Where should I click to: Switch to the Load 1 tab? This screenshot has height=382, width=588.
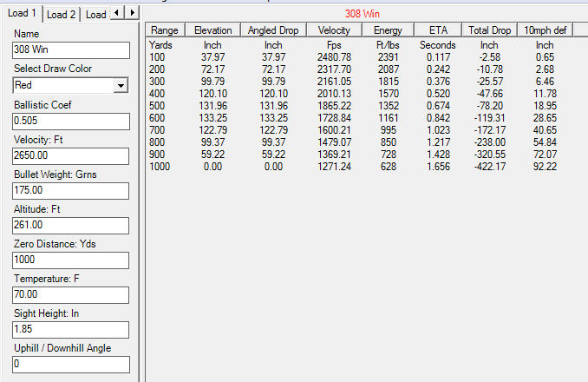[23, 14]
